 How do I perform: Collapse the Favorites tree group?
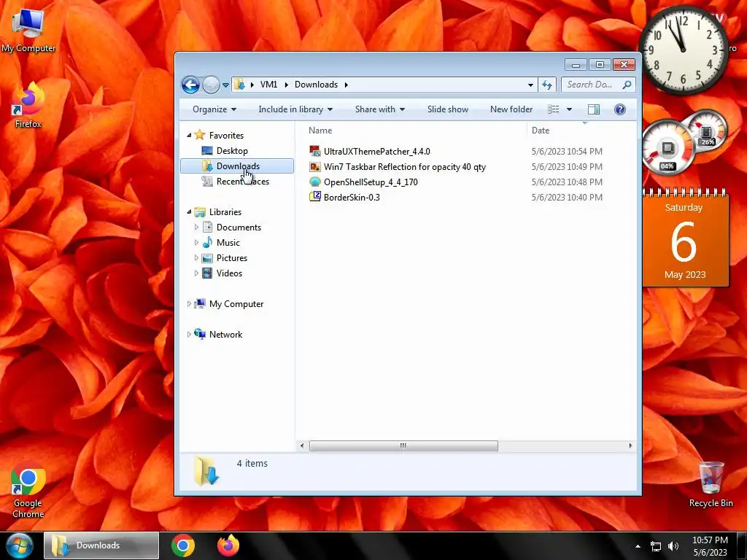coord(189,135)
